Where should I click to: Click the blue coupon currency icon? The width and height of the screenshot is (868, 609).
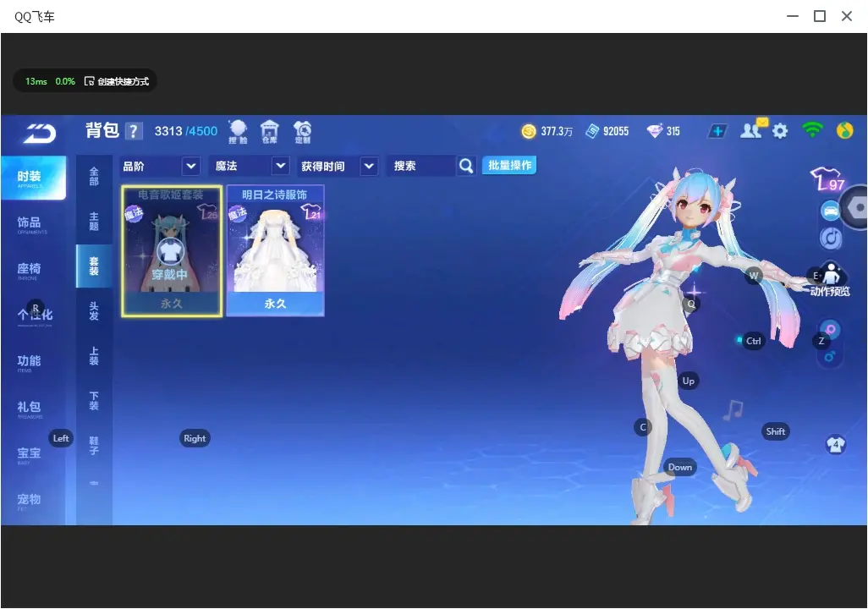(x=592, y=131)
